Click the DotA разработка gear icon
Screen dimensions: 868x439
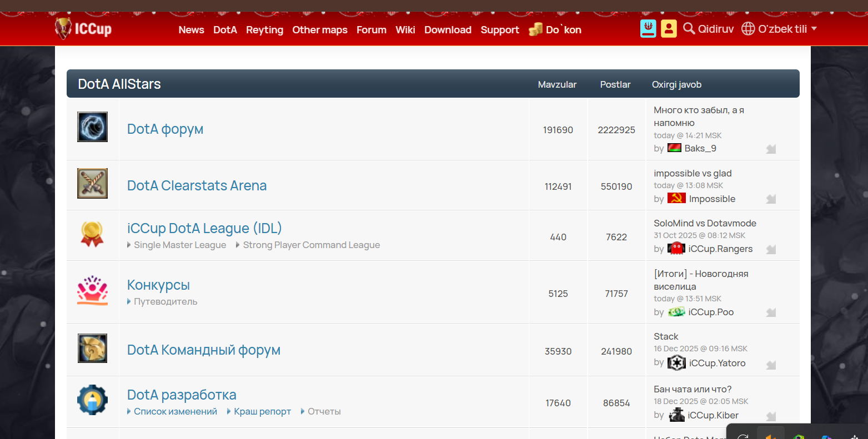point(92,400)
